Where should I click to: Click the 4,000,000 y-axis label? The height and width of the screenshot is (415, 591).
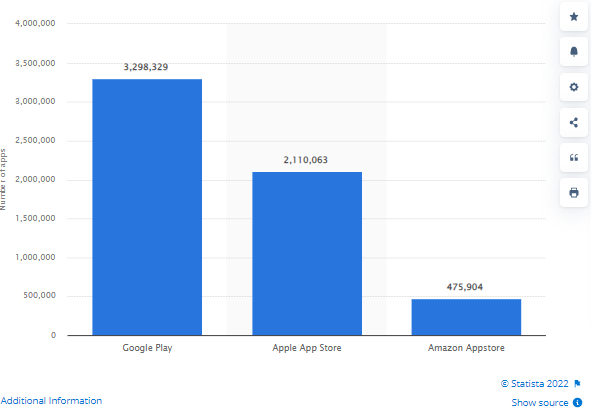(35, 23)
